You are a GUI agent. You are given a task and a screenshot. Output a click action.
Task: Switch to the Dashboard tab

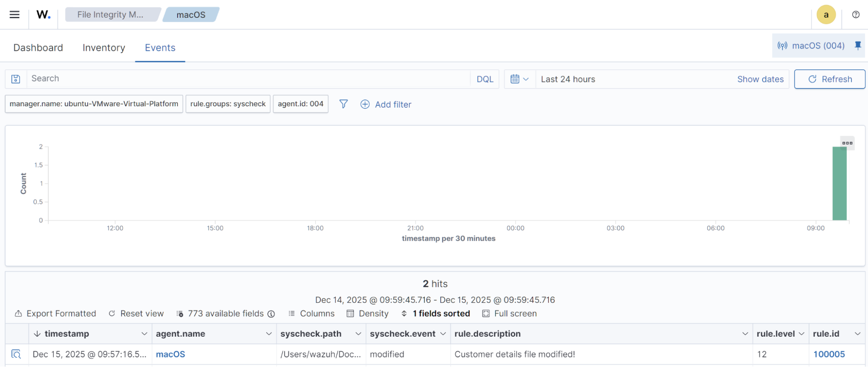pyautogui.click(x=38, y=48)
